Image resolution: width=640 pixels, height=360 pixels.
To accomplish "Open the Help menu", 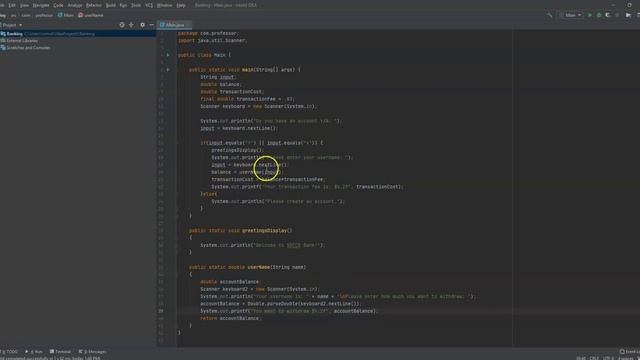I will 181,5.
